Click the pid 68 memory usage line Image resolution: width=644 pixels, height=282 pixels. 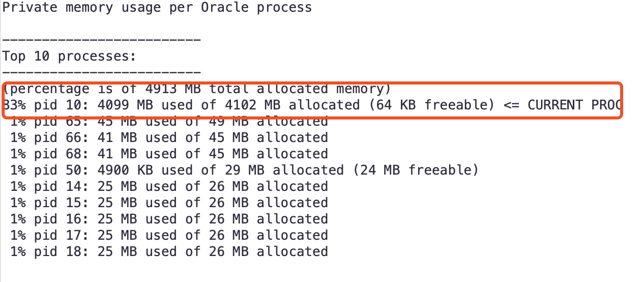(169, 154)
